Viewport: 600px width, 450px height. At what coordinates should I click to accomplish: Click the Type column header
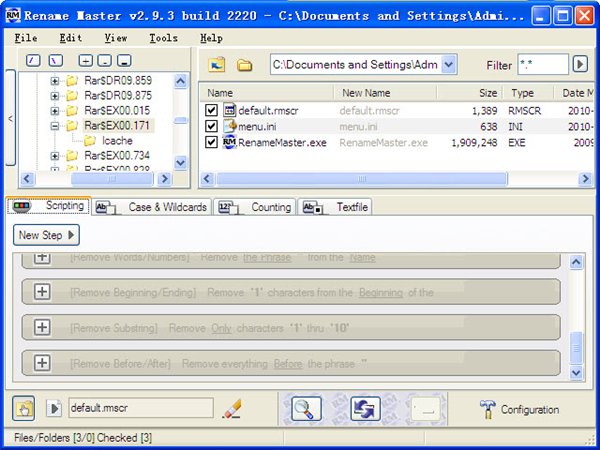(528, 93)
